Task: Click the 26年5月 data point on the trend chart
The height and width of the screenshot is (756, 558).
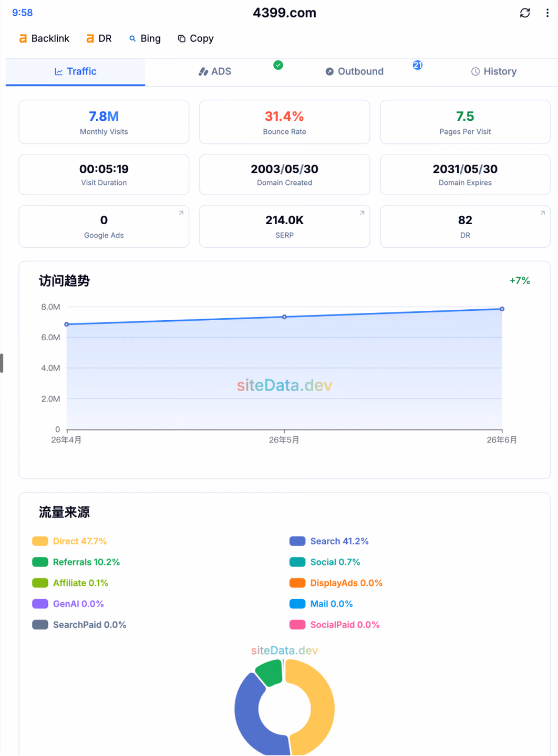Action: click(x=284, y=317)
